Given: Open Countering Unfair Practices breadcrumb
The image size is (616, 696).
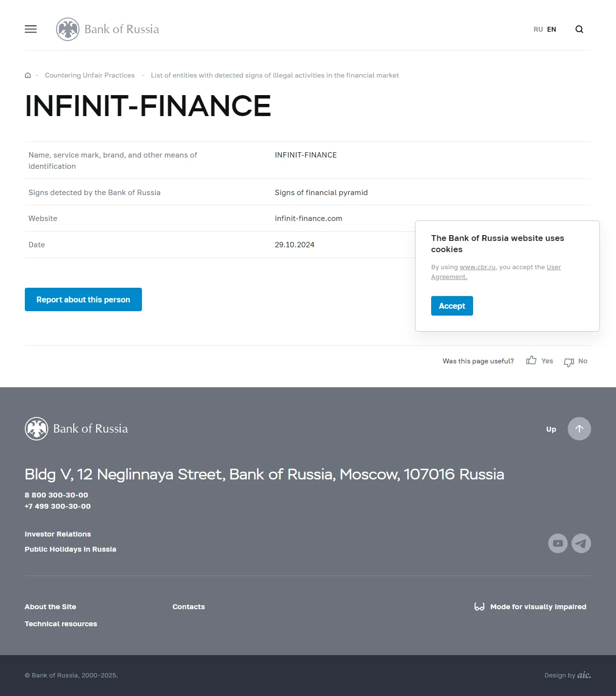Looking at the screenshot, I should [90, 75].
